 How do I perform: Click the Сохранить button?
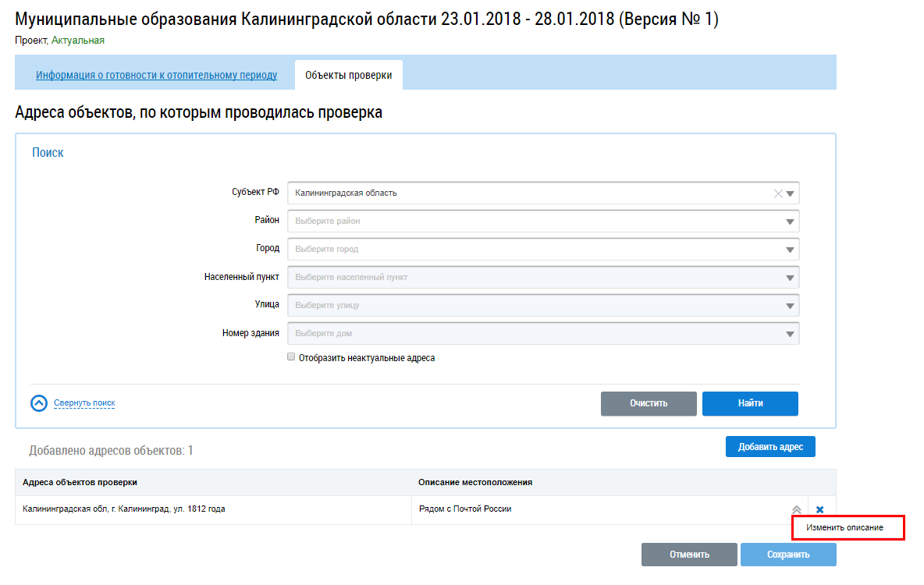788,555
